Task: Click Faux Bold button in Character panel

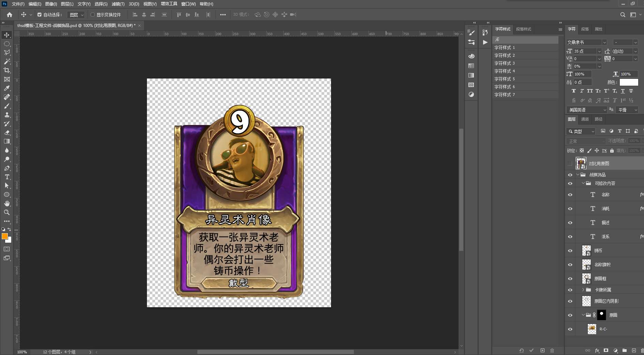Action: [574, 91]
